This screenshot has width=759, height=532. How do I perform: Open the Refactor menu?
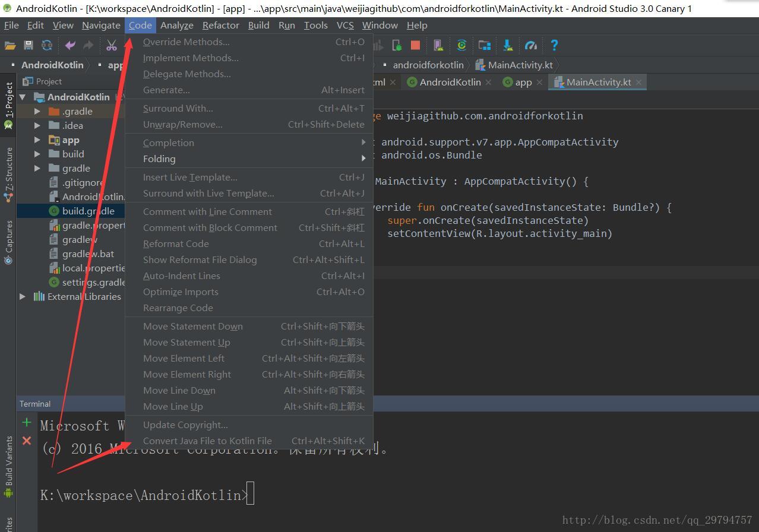(220, 25)
